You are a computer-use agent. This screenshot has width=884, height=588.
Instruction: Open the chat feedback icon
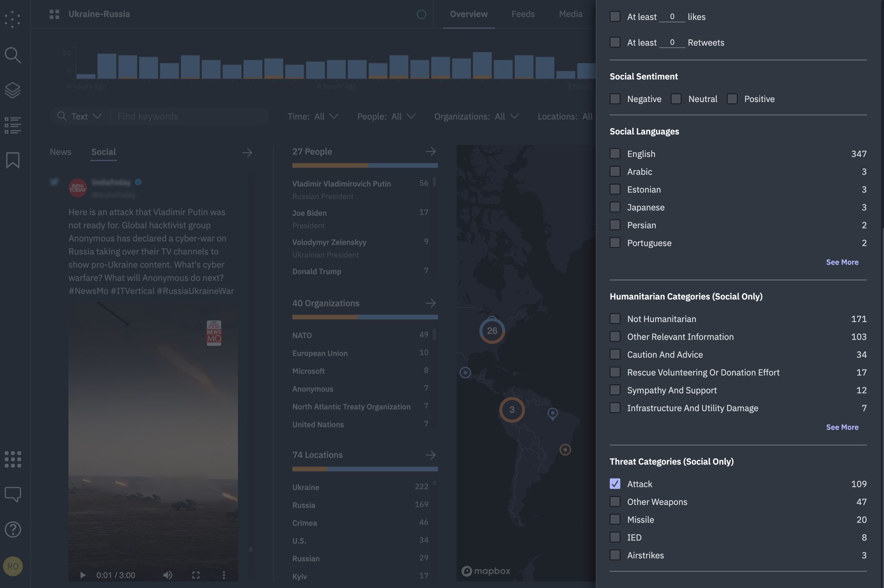[13, 494]
